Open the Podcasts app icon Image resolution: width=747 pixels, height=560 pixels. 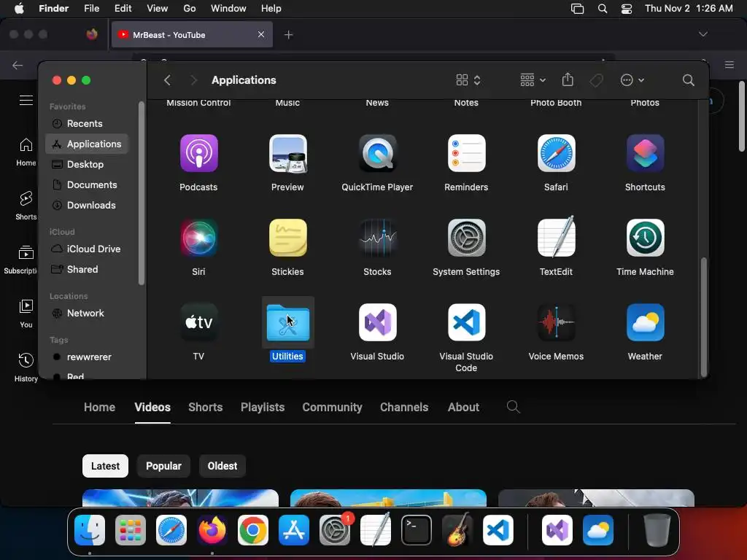click(198, 153)
